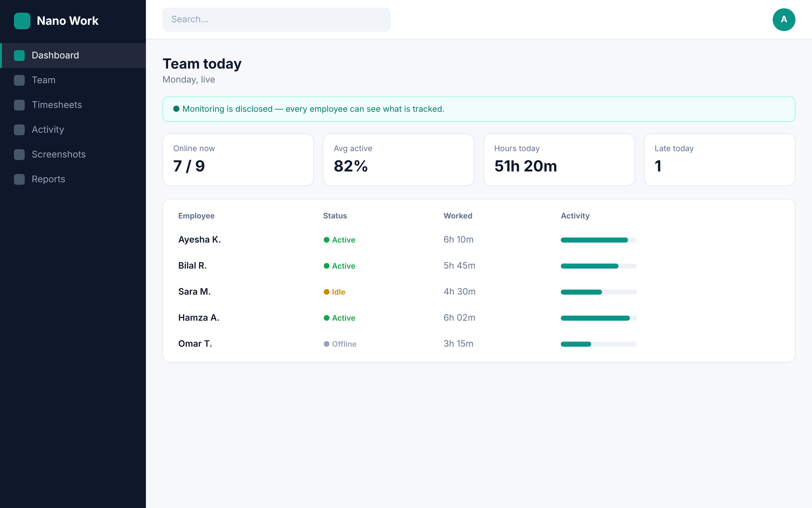Open the Reports menu label

(x=48, y=179)
